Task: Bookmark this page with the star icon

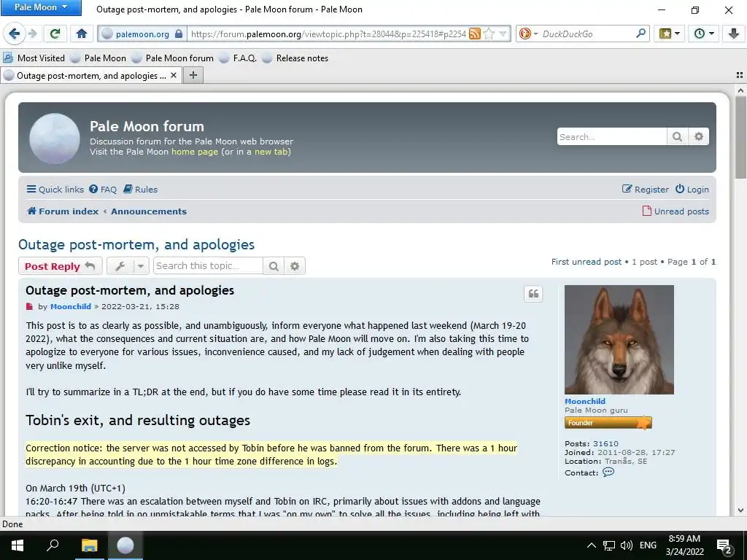Action: 489,34
